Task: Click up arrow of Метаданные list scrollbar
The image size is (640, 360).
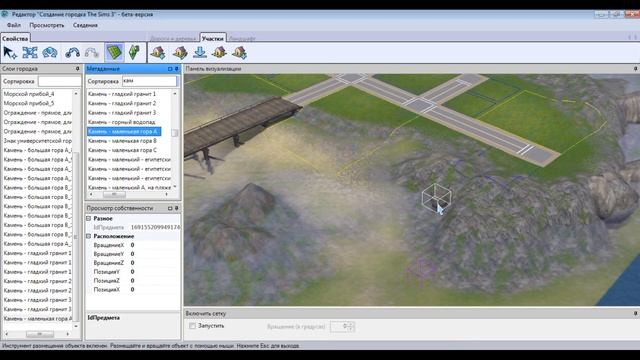Action: (175, 94)
